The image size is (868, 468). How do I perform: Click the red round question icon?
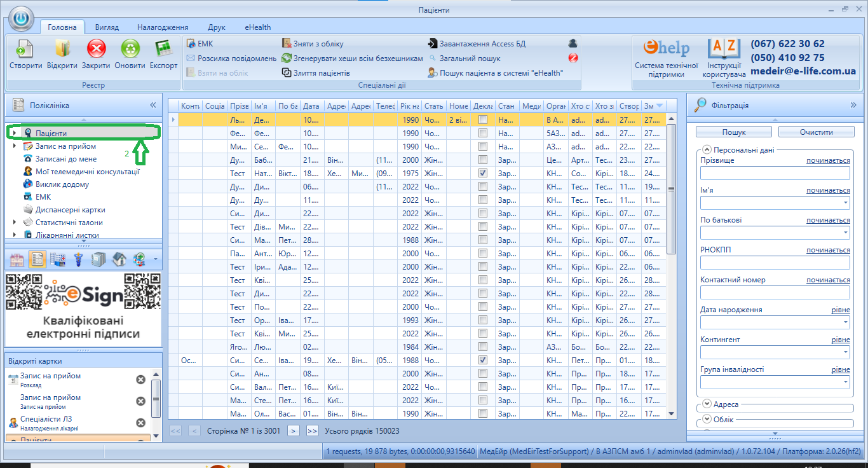[x=573, y=58]
